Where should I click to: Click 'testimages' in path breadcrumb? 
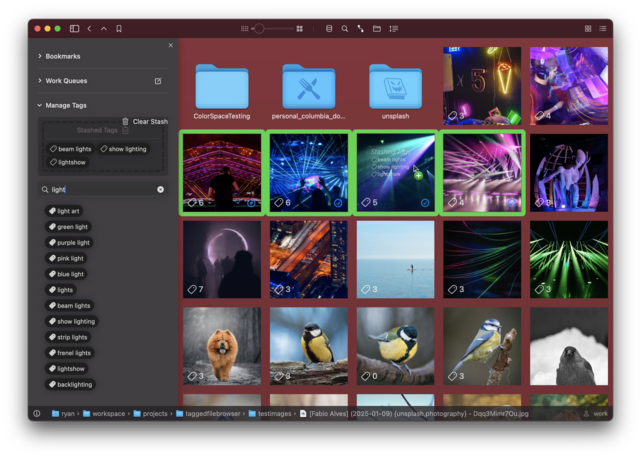coord(270,413)
